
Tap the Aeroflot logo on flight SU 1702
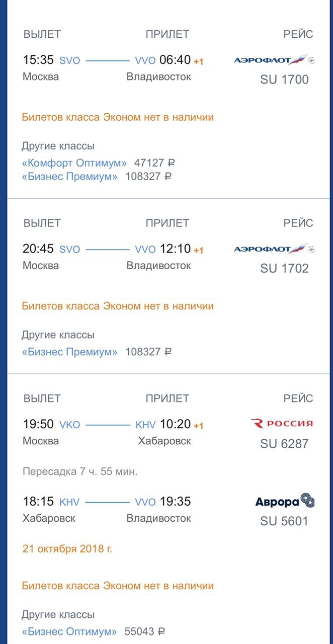click(x=274, y=249)
